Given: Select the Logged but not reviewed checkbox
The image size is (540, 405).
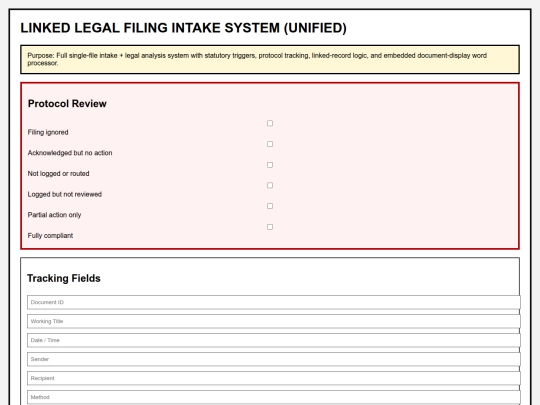Looking at the screenshot, I should (270, 185).
